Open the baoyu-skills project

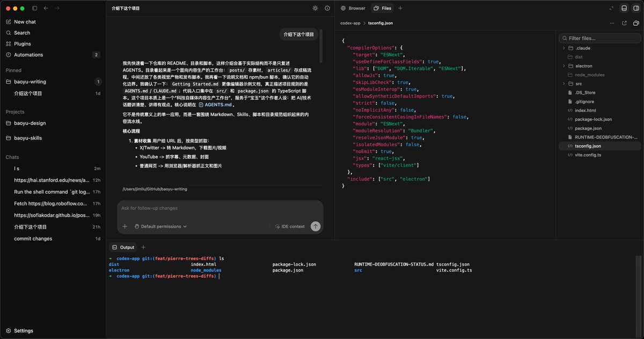(x=53, y=138)
